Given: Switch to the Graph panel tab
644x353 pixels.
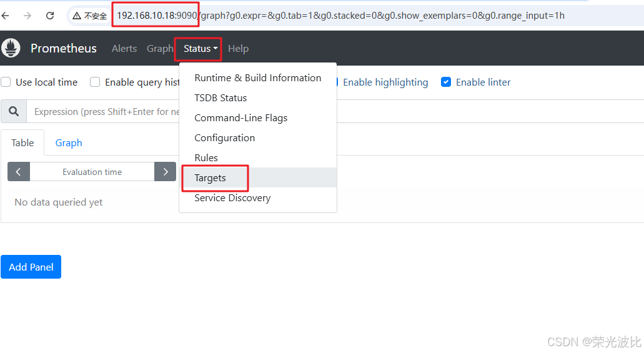Looking at the screenshot, I should (x=69, y=142).
